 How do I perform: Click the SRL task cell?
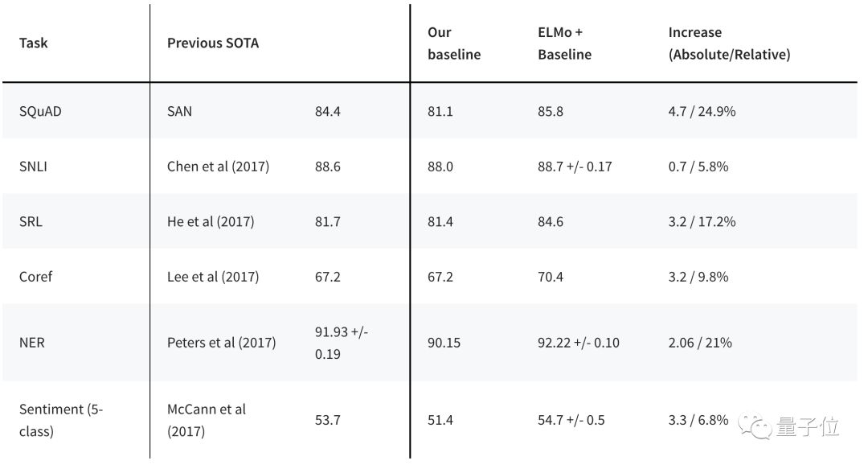(32, 221)
